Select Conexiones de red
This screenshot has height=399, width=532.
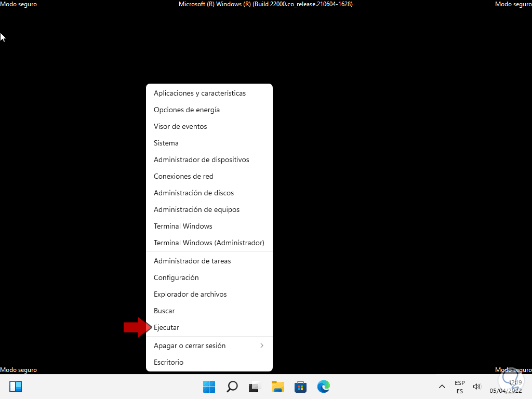coord(209,176)
